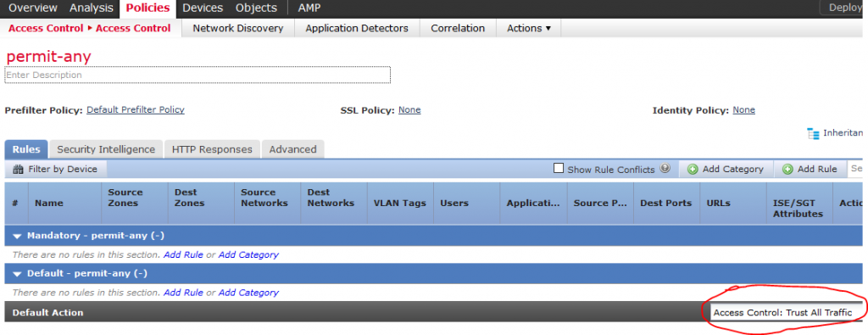This screenshot has width=868, height=335.
Task: Switch to Security Intelligence tab
Action: coord(106,149)
